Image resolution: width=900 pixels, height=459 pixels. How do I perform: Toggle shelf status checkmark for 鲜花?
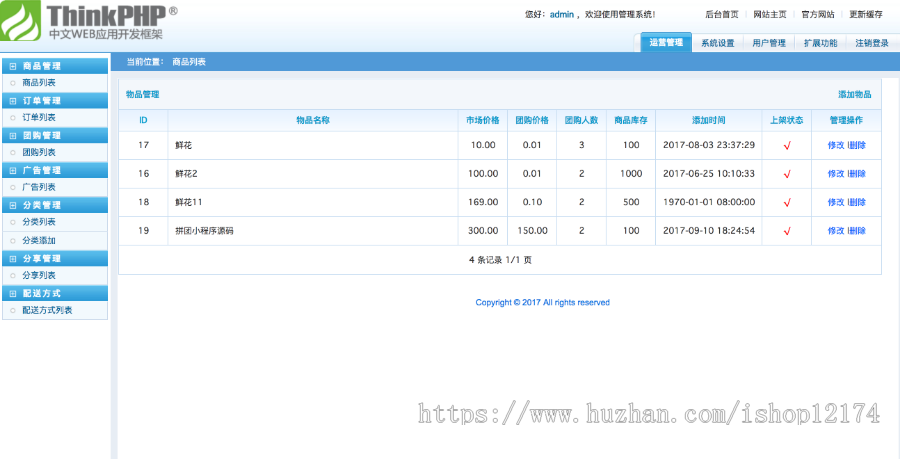coord(787,146)
